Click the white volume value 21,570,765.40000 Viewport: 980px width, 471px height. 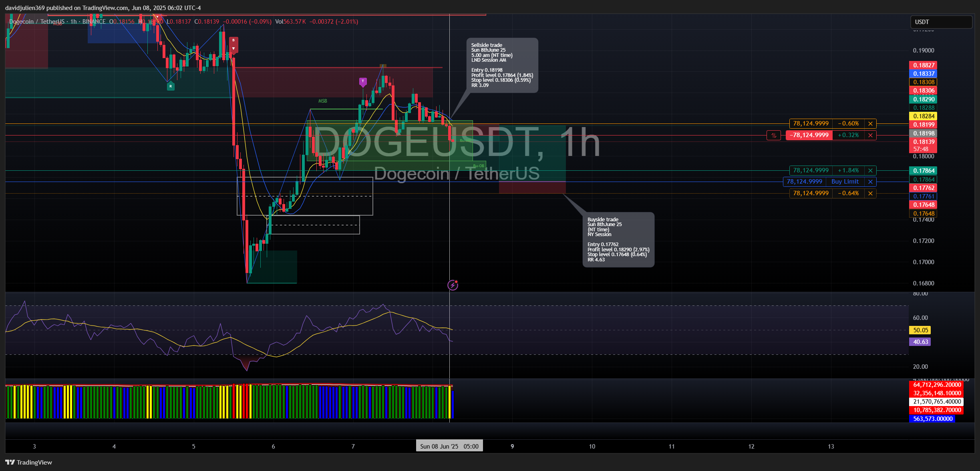tap(936, 402)
